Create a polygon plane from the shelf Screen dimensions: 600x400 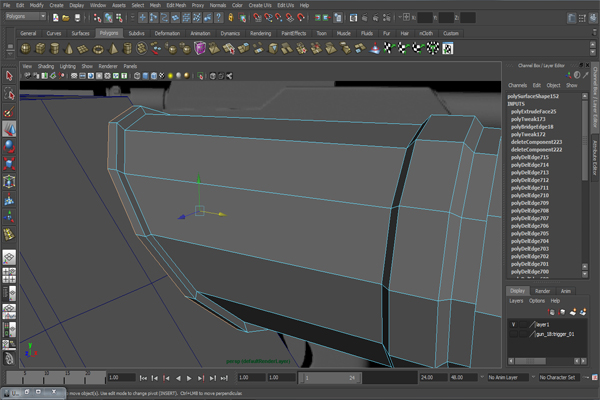coord(83,49)
